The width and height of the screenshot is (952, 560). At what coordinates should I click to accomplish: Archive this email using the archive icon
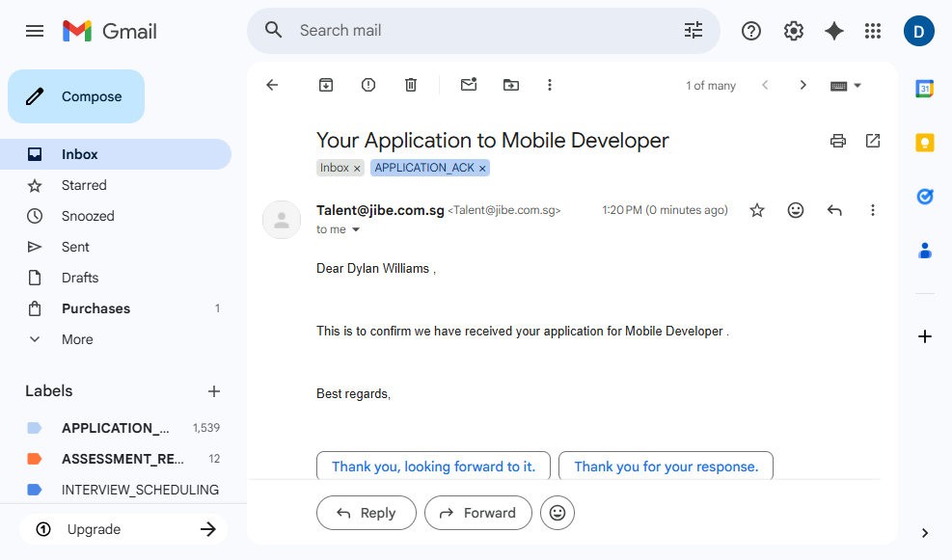326,85
